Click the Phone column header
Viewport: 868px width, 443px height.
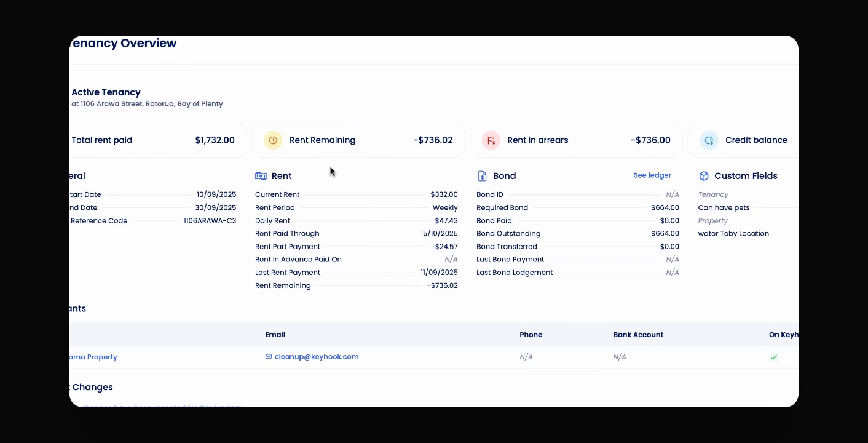pyautogui.click(x=531, y=335)
